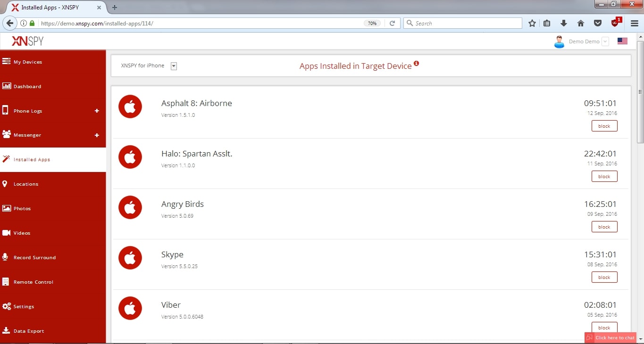
Task: Open the XNSPY for iPhone device dropdown
Action: 174,66
